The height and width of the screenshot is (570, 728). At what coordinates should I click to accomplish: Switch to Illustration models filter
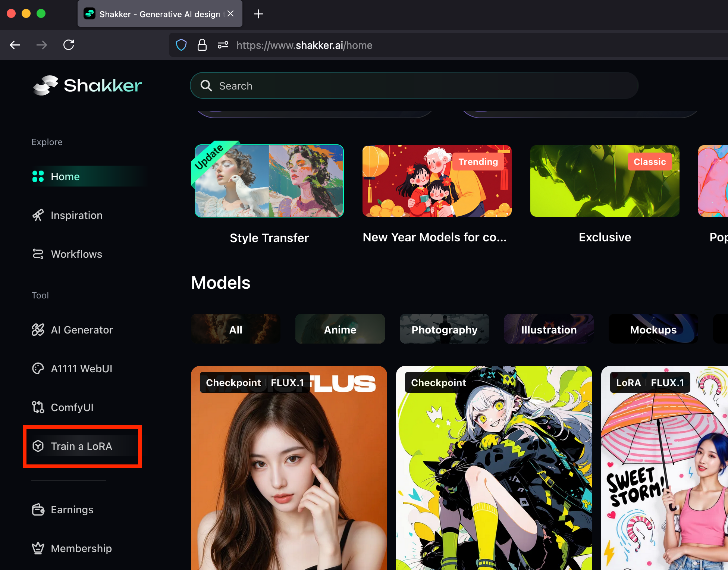tap(549, 329)
